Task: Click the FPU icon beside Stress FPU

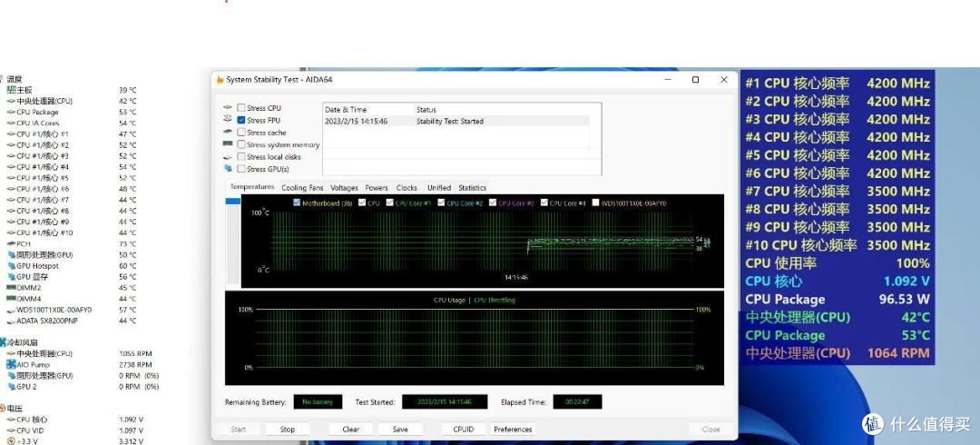Action: pos(228,120)
